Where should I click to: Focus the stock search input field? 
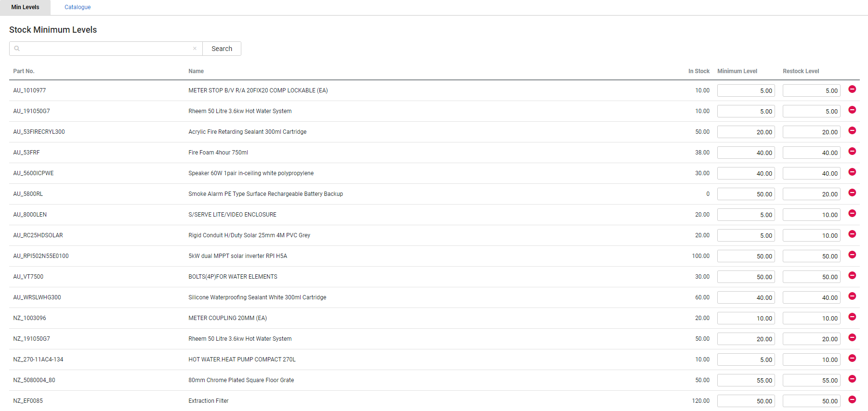106,49
